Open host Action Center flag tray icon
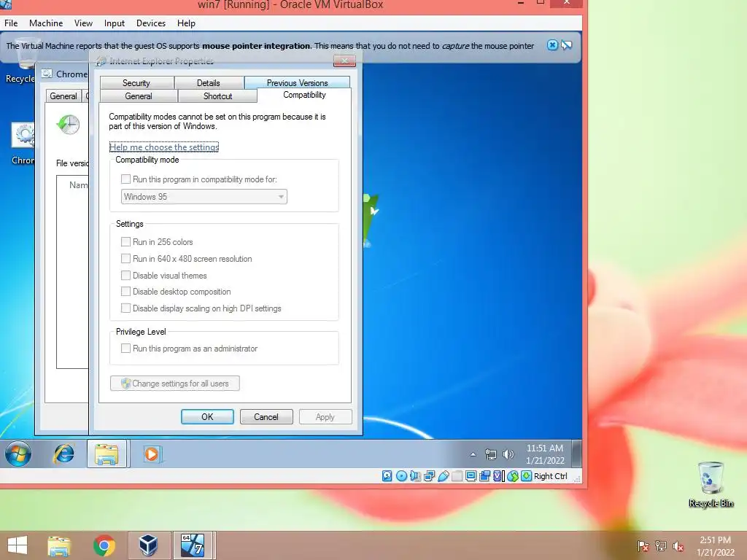Image resolution: width=747 pixels, height=560 pixels. pos(643,545)
